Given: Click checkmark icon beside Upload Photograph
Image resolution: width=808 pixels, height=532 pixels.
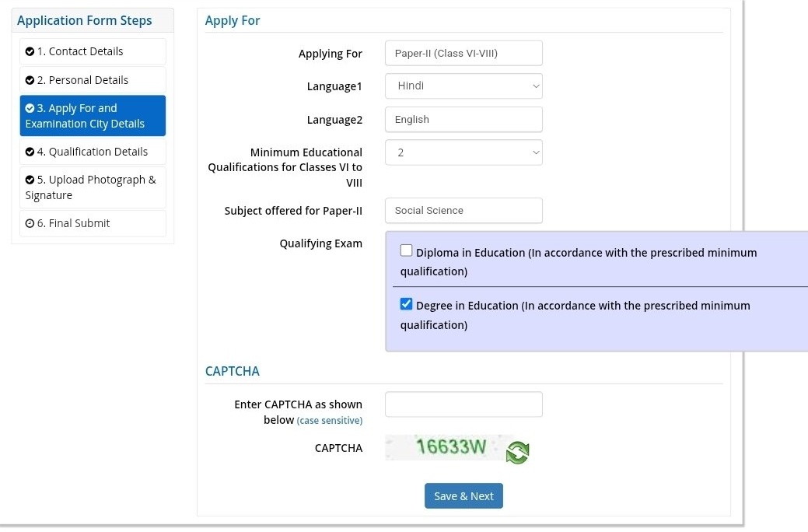Looking at the screenshot, I should tap(30, 180).
